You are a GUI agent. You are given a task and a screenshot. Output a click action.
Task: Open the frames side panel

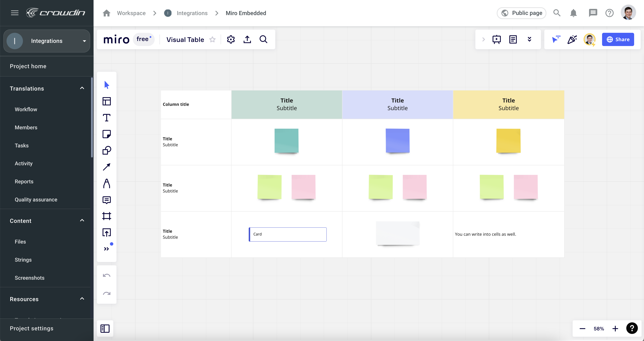[x=105, y=329]
